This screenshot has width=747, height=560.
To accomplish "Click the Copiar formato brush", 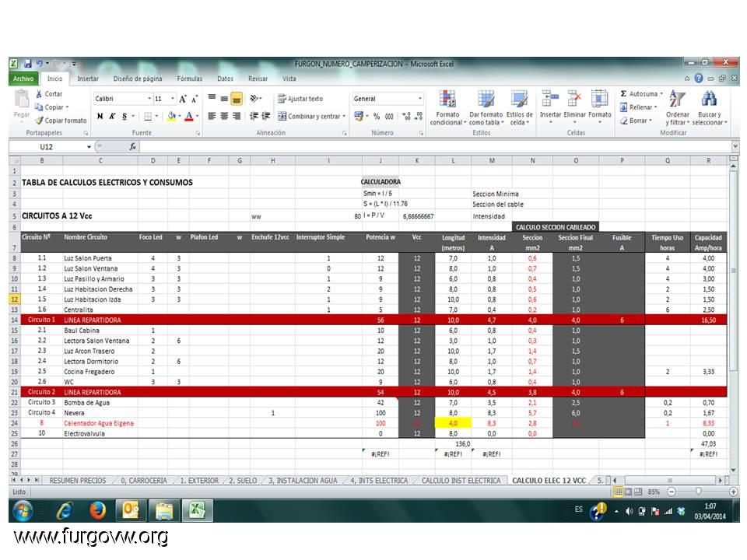I will tap(39, 121).
